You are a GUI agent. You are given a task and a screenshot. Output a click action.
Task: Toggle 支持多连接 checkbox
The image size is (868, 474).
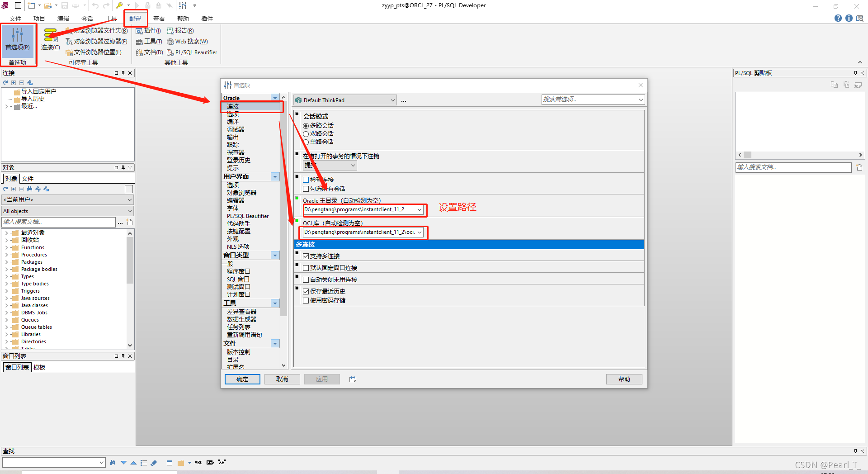pyautogui.click(x=306, y=256)
